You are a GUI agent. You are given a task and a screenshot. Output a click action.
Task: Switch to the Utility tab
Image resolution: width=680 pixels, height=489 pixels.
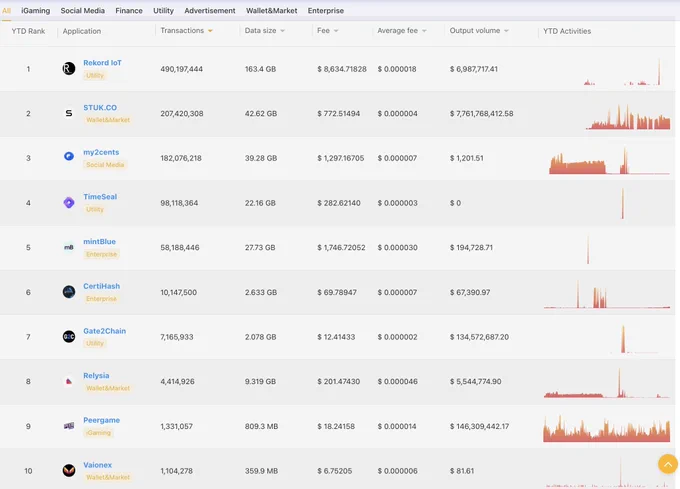(163, 10)
